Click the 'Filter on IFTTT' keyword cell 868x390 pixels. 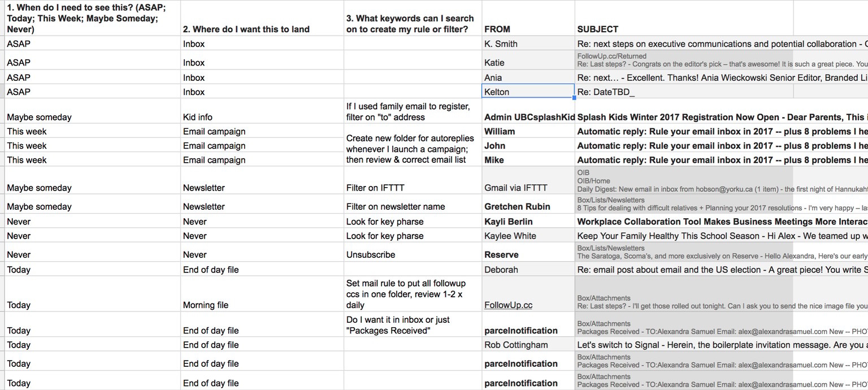pyautogui.click(x=413, y=180)
